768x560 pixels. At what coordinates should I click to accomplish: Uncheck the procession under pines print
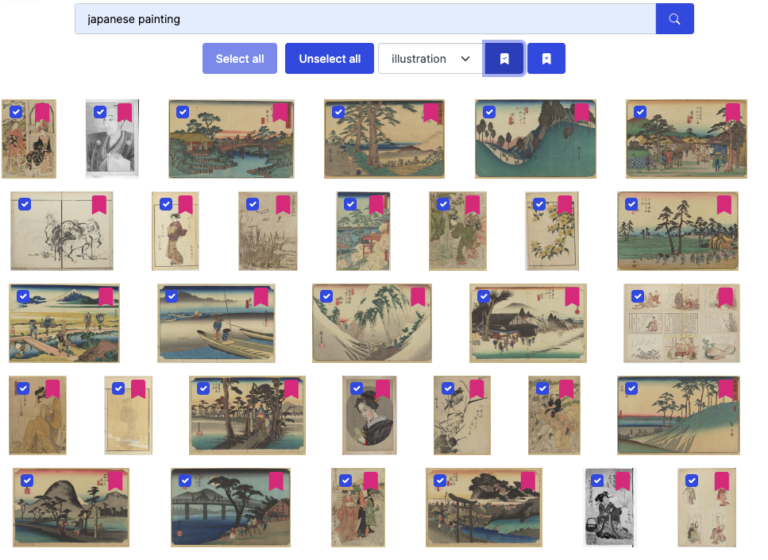point(631,204)
